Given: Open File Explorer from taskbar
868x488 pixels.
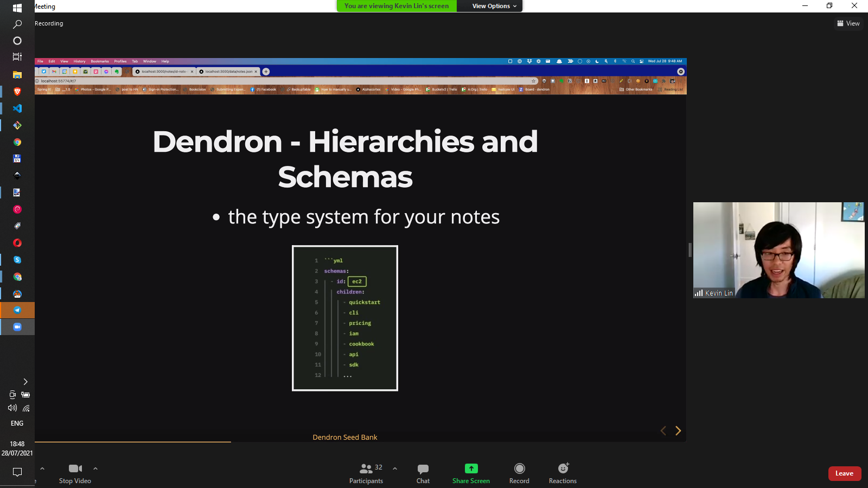Looking at the screenshot, I should pos(17,74).
